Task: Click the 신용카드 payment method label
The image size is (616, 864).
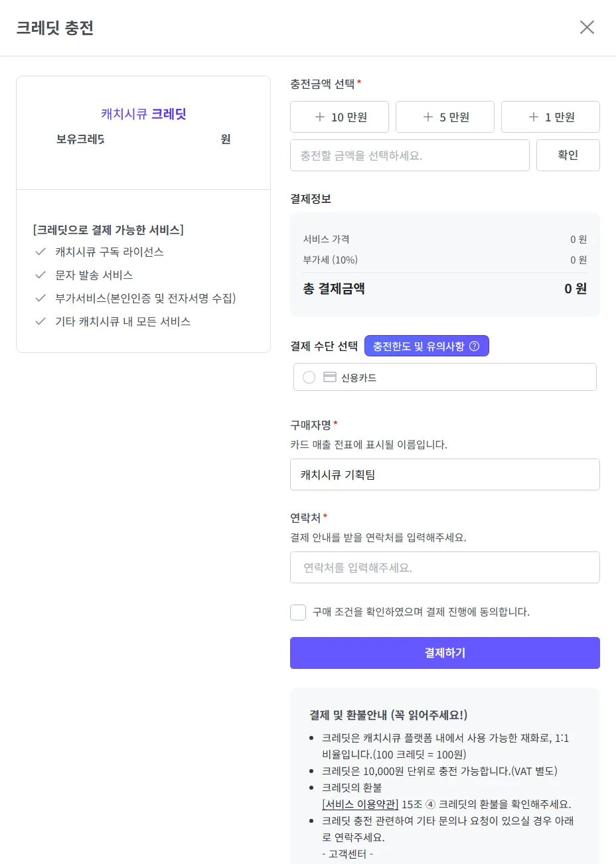Action: click(x=358, y=378)
